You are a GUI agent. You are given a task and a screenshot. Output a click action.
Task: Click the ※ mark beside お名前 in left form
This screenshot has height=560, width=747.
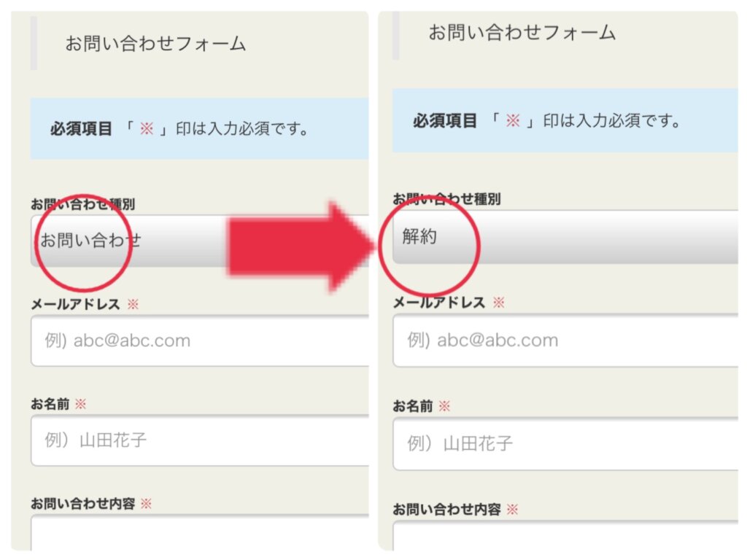(80, 404)
